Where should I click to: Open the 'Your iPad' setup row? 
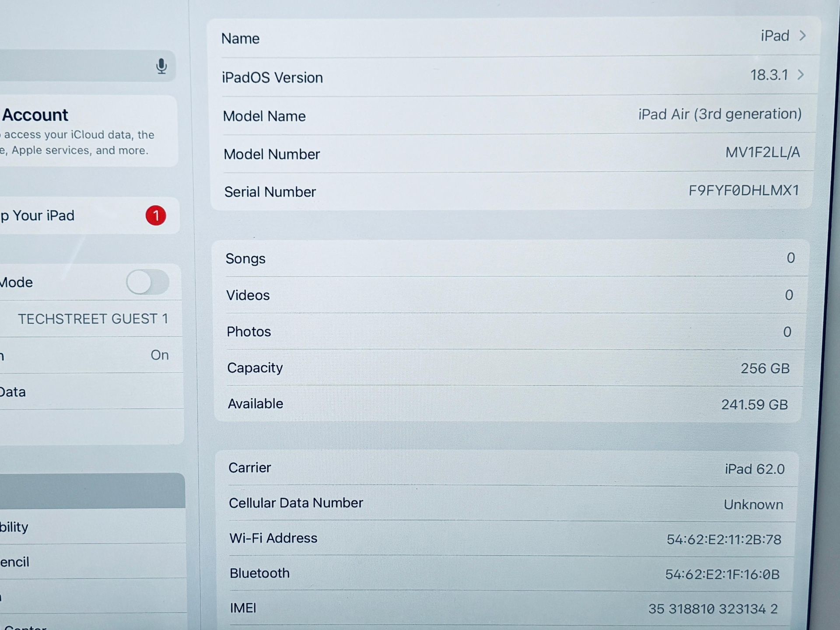tap(89, 216)
